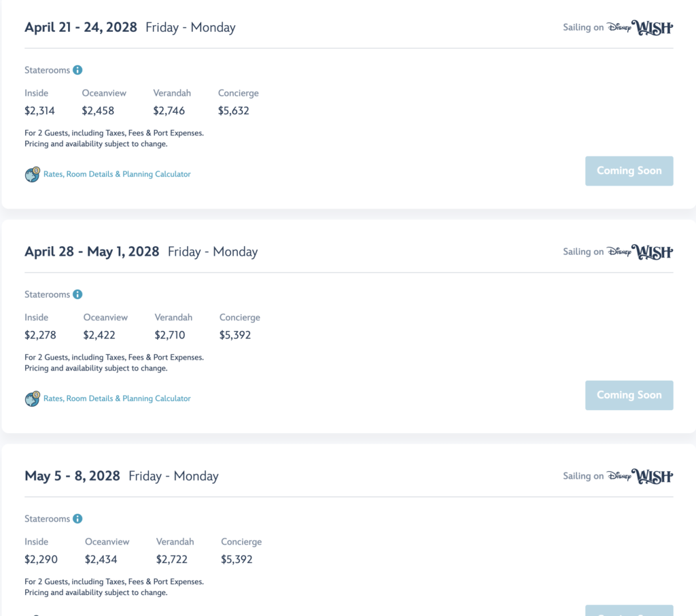
Task: Open Rates, Room Details link for April 28 sailing
Action: click(117, 398)
